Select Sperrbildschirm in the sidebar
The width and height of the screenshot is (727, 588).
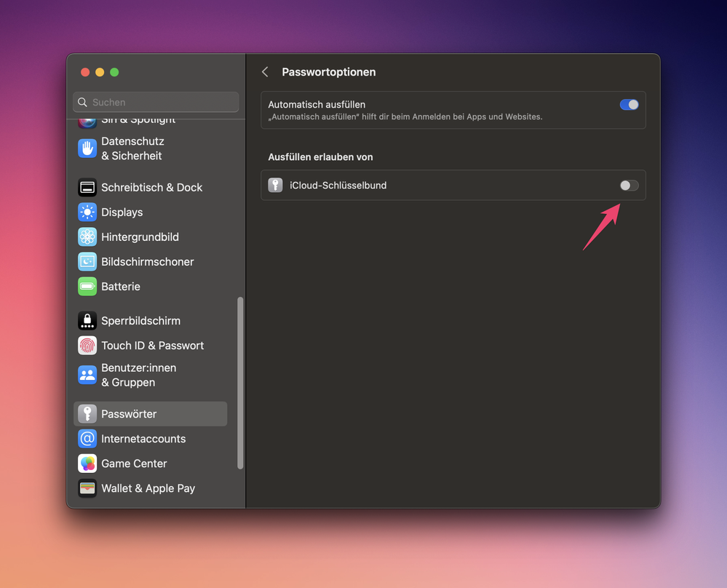(x=140, y=321)
